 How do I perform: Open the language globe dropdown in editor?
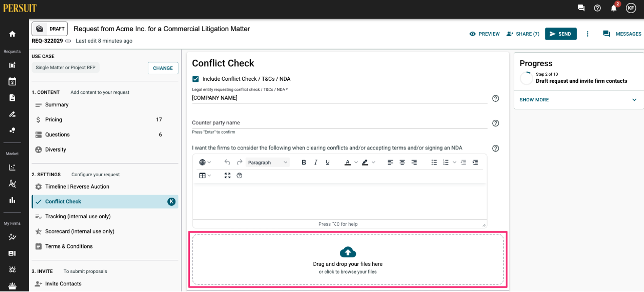(205, 162)
